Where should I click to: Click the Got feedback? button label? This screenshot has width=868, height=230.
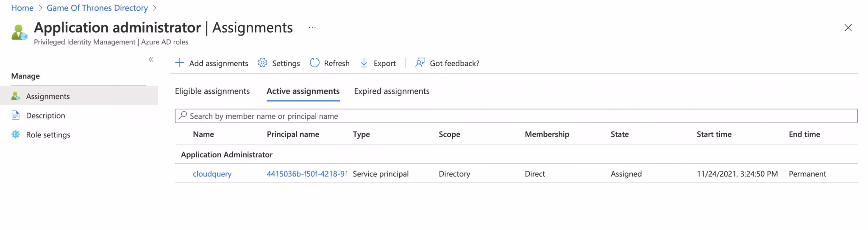[454, 63]
